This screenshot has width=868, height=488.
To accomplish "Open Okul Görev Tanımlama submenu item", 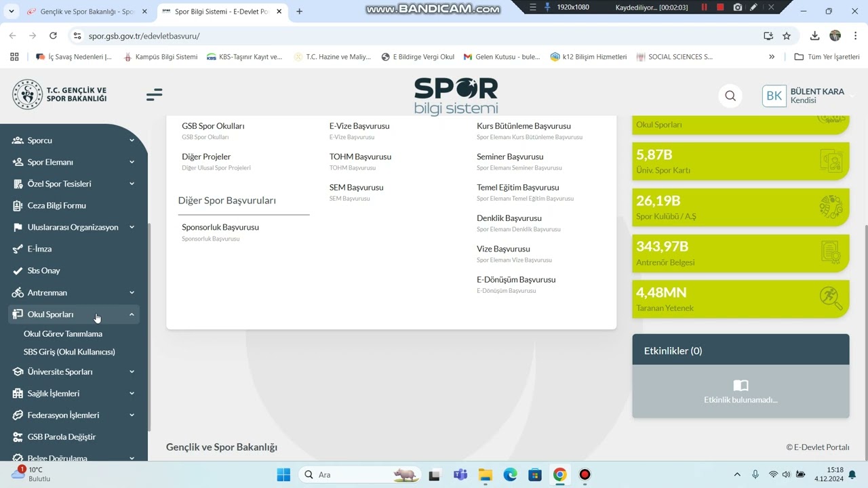I will (63, 333).
